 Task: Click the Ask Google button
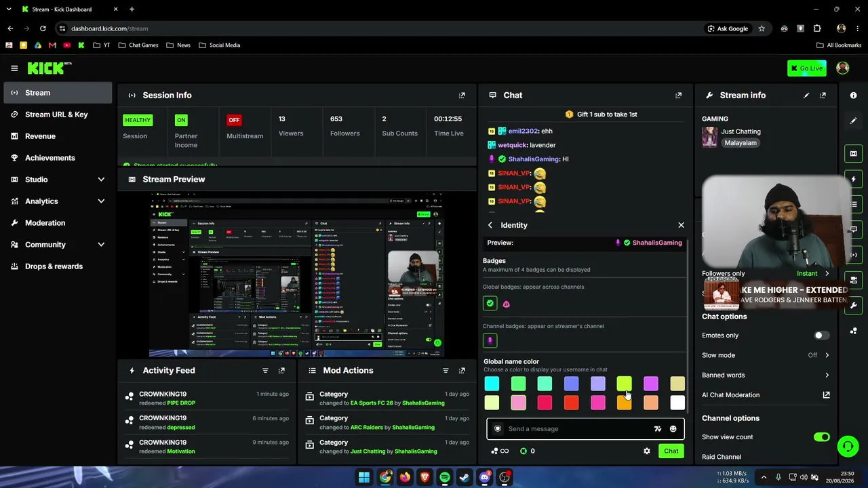click(727, 28)
